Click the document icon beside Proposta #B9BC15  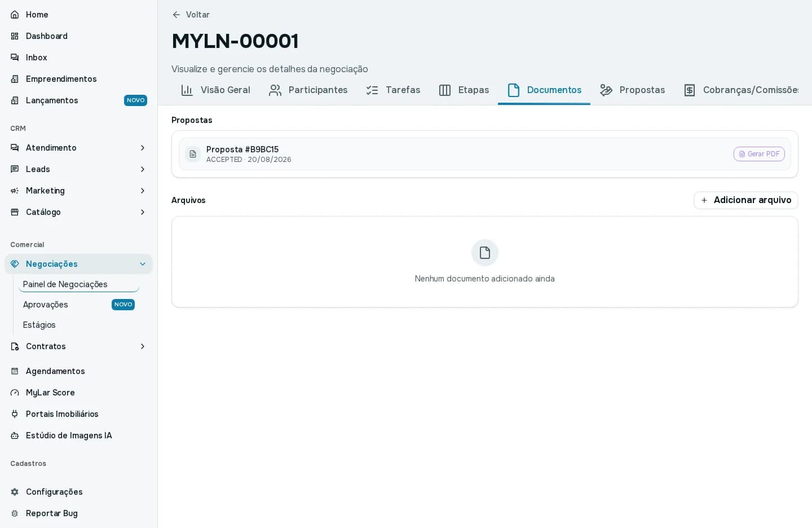pos(193,154)
